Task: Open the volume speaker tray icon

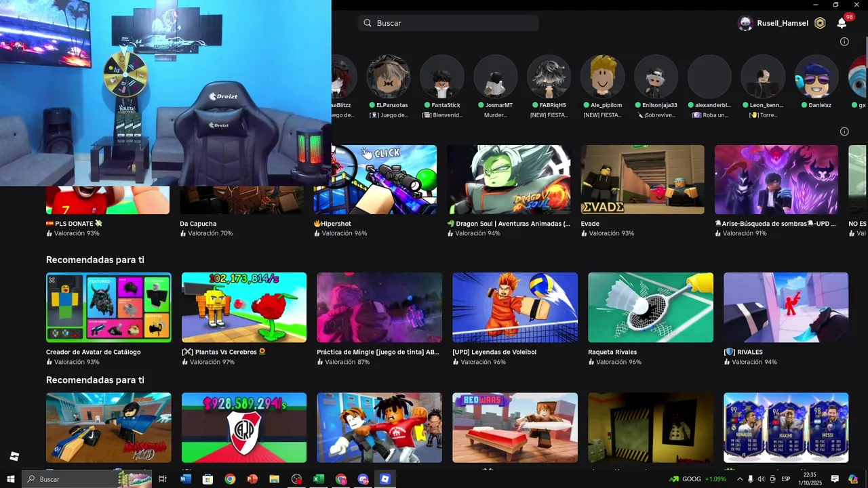Action: [x=761, y=479]
